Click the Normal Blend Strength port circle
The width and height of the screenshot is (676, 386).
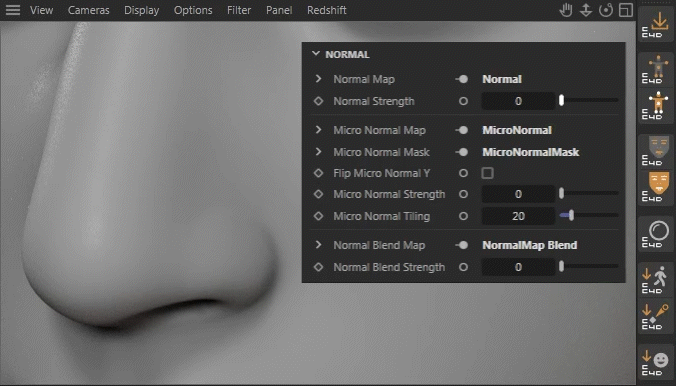[x=463, y=267]
